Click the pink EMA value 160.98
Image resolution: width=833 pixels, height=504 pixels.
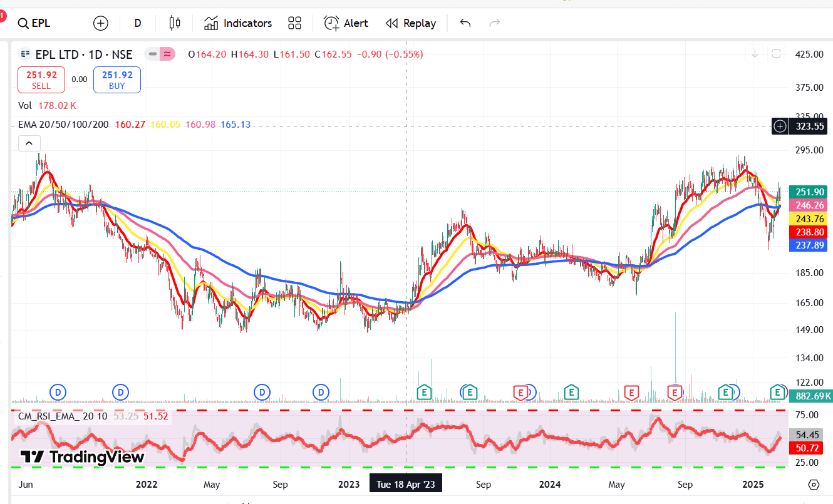(200, 125)
